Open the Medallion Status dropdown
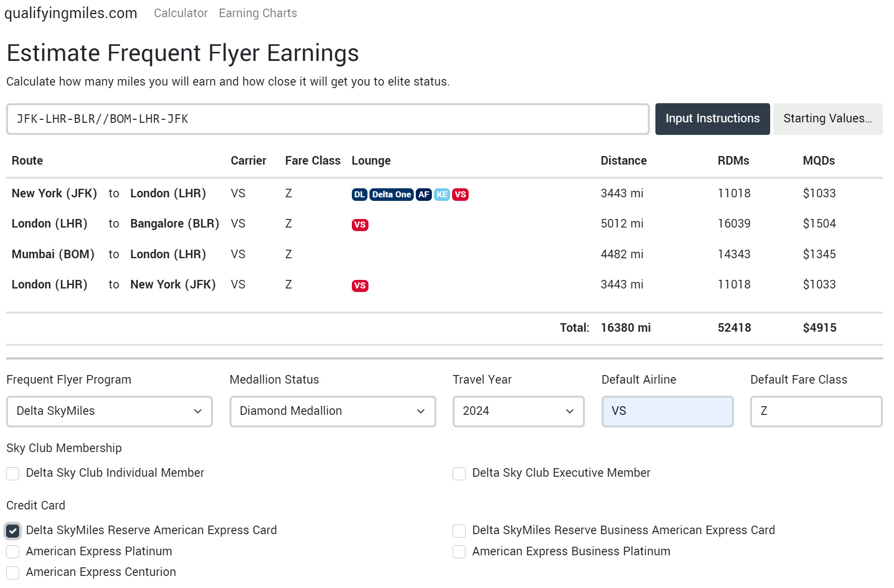Viewport: 894px width, 588px height. (333, 411)
